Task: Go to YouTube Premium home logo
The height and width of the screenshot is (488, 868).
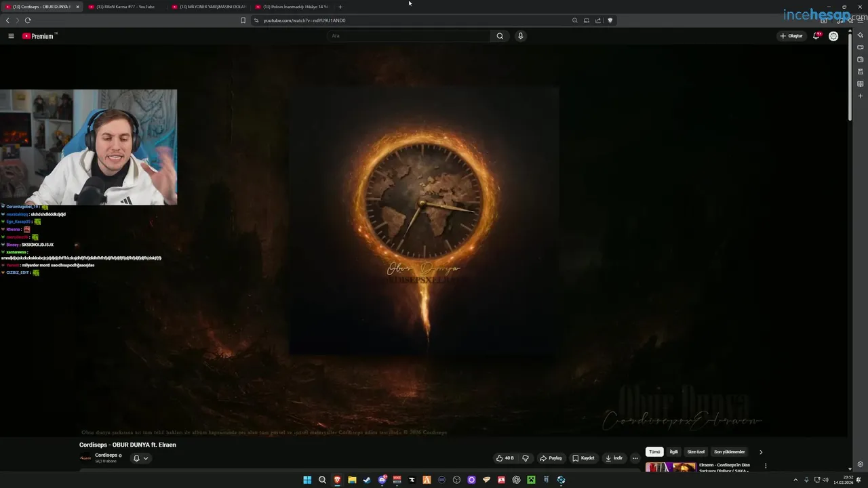Action: pyautogui.click(x=39, y=36)
